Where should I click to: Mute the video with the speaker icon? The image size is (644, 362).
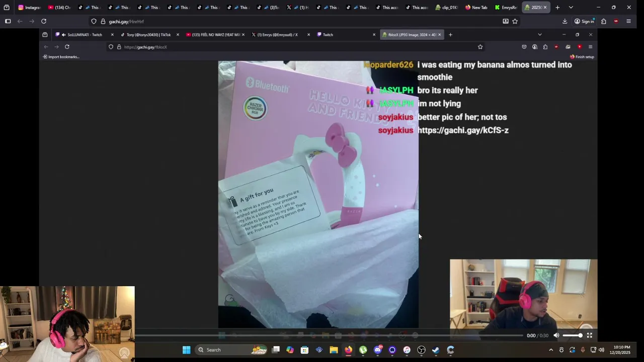pos(556,335)
